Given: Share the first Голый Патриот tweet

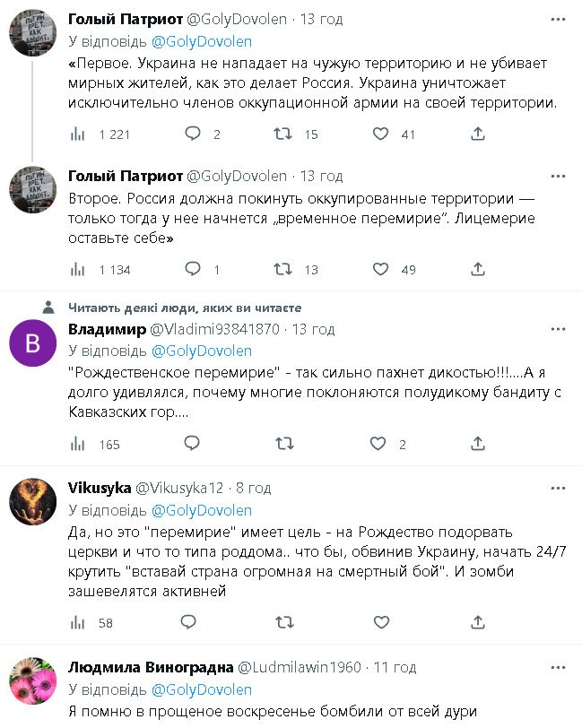Looking at the screenshot, I should [x=479, y=134].
